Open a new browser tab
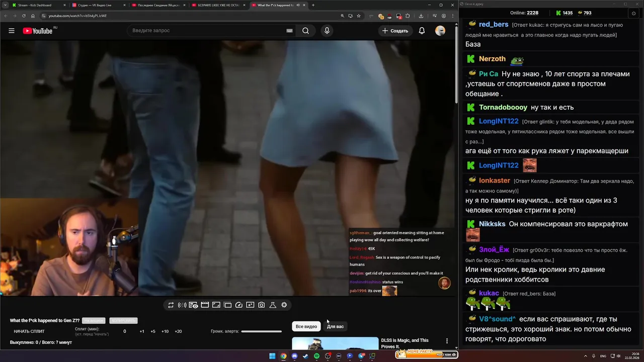Viewport: 644px width, 362px height. 313,5
